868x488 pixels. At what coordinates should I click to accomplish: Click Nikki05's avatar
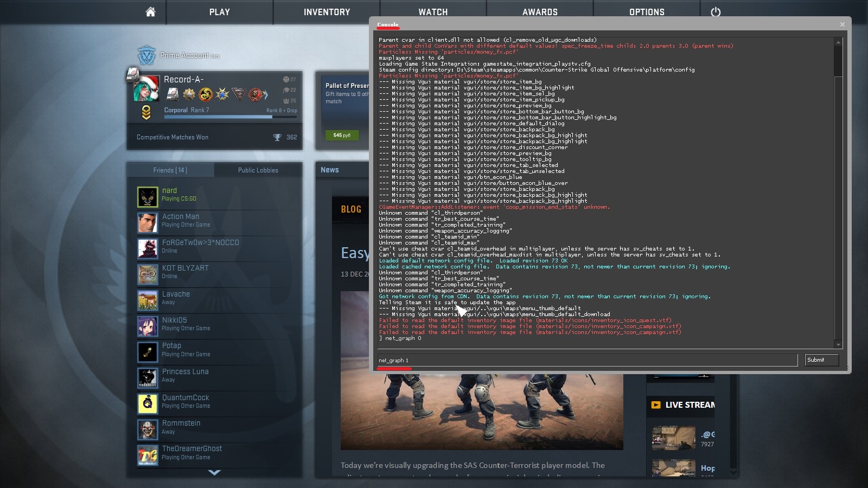pos(148,326)
